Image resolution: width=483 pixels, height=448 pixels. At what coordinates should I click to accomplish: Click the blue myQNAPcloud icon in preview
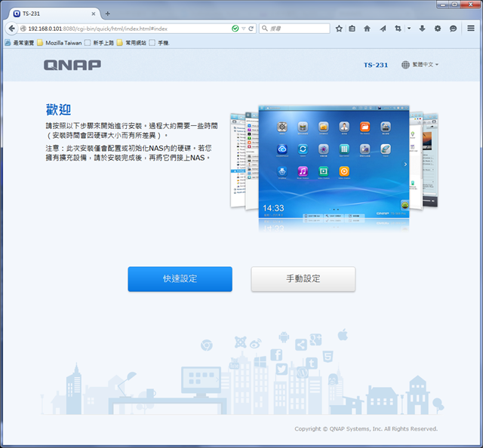pos(282,149)
